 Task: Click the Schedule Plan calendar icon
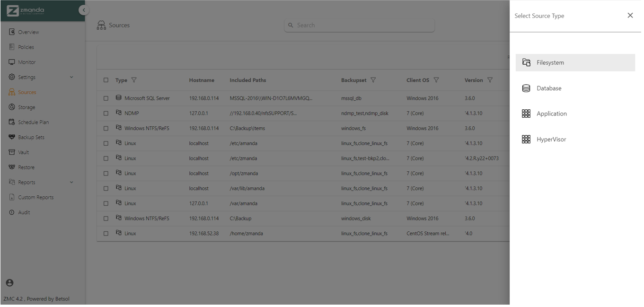12,122
